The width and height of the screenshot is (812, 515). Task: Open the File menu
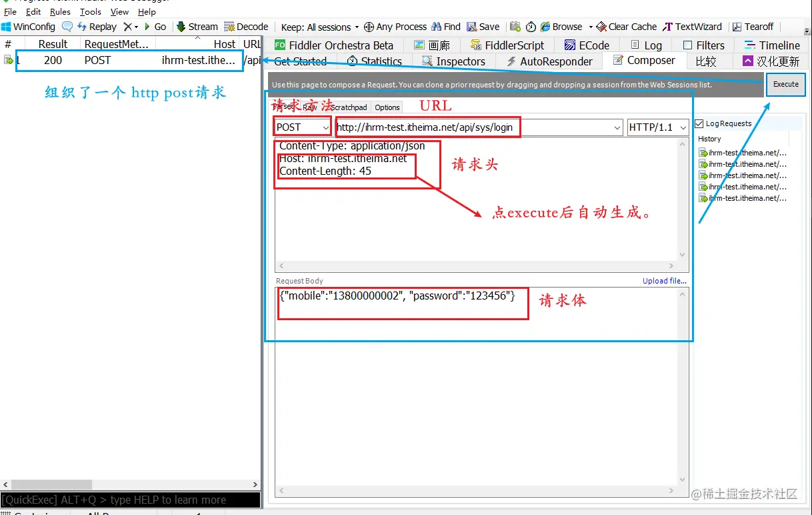click(10, 12)
